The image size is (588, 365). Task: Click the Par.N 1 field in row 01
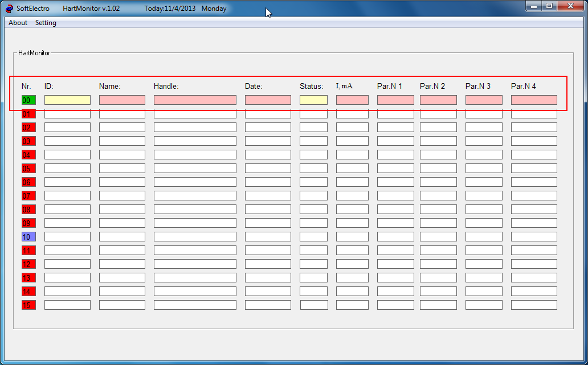pyautogui.click(x=395, y=113)
